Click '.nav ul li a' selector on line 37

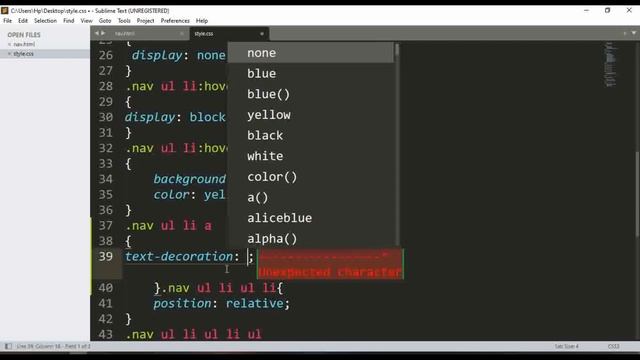[169, 226]
